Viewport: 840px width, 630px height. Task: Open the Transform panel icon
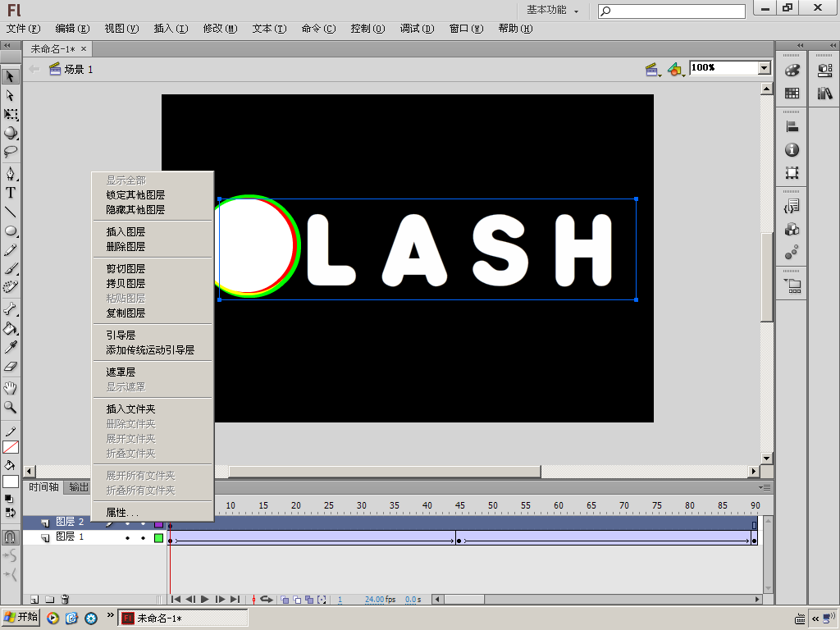792,173
